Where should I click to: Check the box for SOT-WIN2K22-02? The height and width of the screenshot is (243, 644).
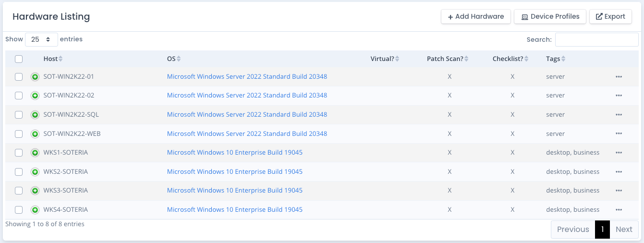point(19,96)
